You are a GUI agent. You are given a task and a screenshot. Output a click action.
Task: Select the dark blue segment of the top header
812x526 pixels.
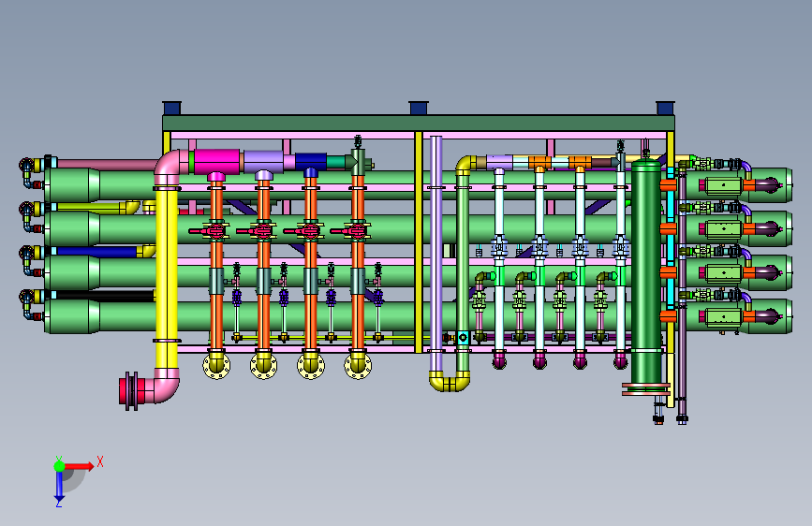(311, 161)
